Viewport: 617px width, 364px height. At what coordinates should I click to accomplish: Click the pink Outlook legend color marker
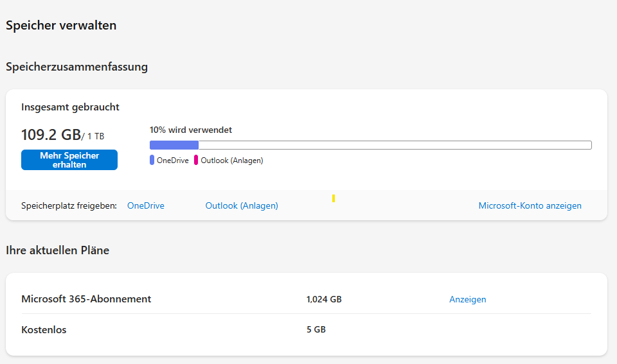[196, 160]
